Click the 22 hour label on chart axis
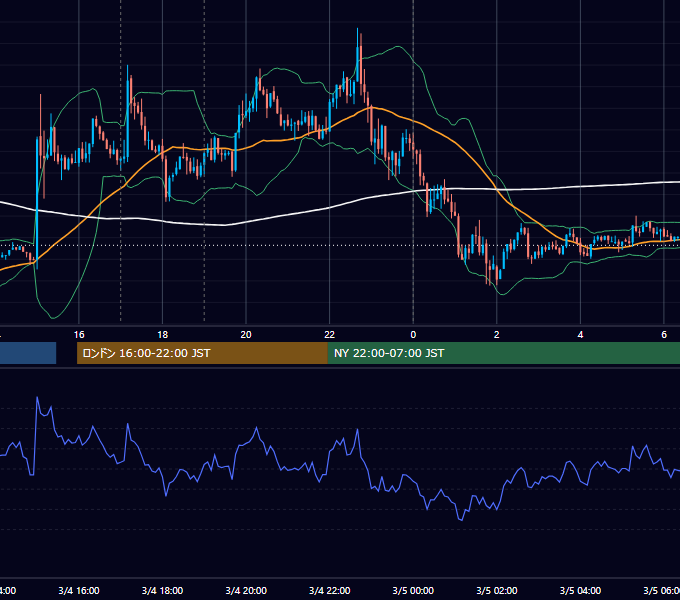The height and width of the screenshot is (600, 680). click(330, 335)
